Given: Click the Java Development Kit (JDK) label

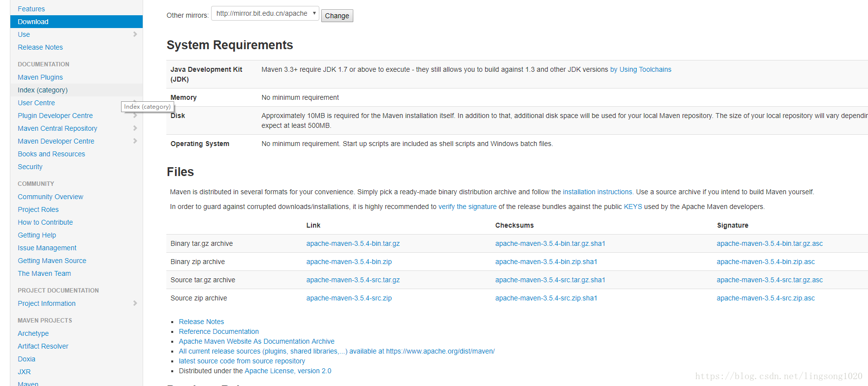Looking at the screenshot, I should (206, 74).
